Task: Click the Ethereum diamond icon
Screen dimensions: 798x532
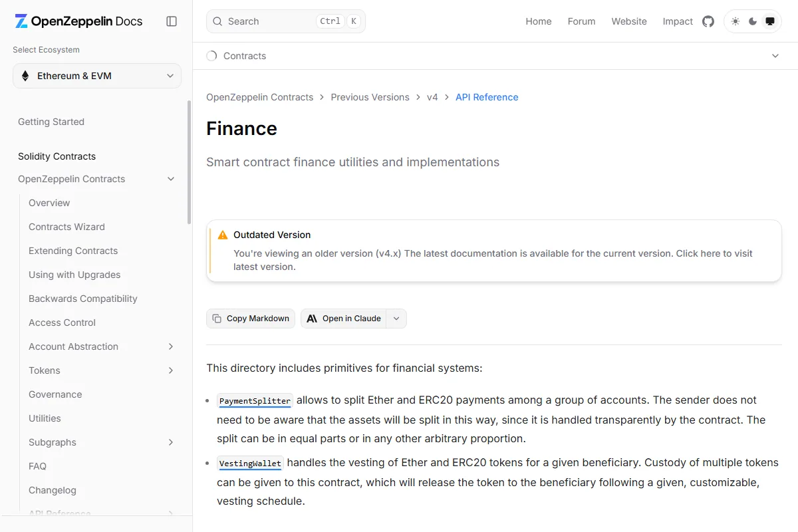Action: [x=25, y=76]
